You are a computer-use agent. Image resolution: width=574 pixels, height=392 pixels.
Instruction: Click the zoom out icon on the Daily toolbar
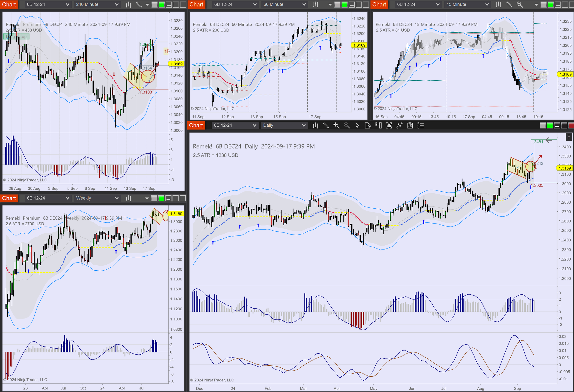tap(347, 126)
